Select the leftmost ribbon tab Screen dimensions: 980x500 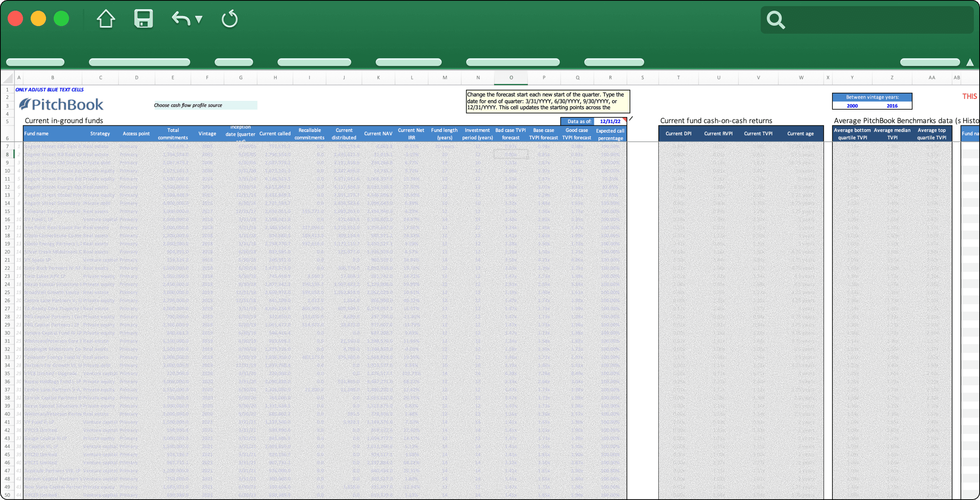click(35, 62)
